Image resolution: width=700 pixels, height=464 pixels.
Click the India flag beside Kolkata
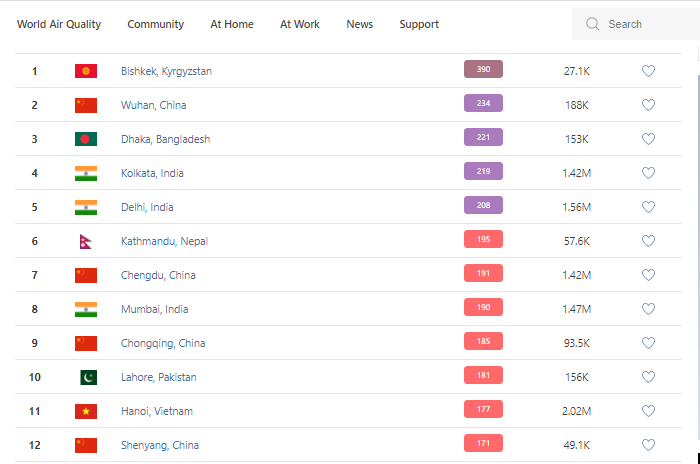click(86, 173)
